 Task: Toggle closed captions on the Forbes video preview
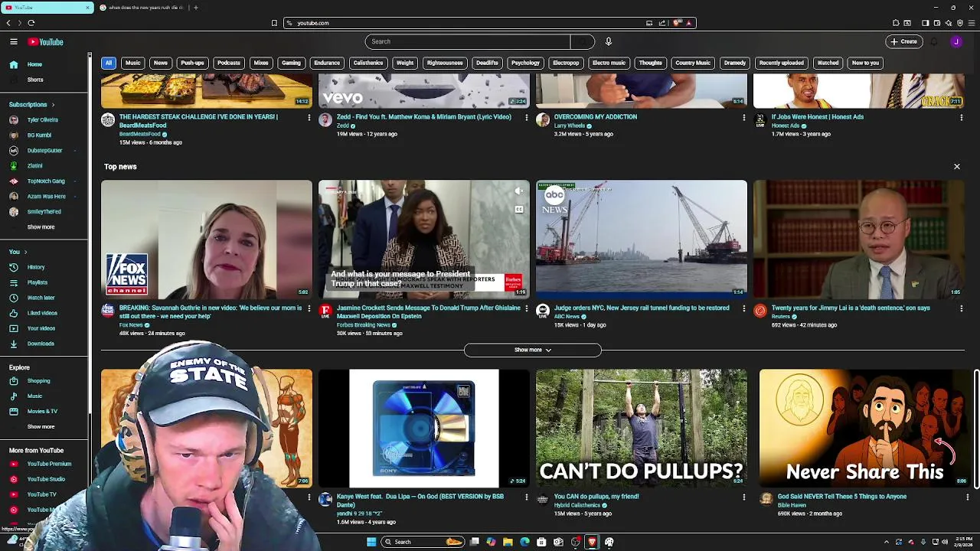pyautogui.click(x=519, y=209)
